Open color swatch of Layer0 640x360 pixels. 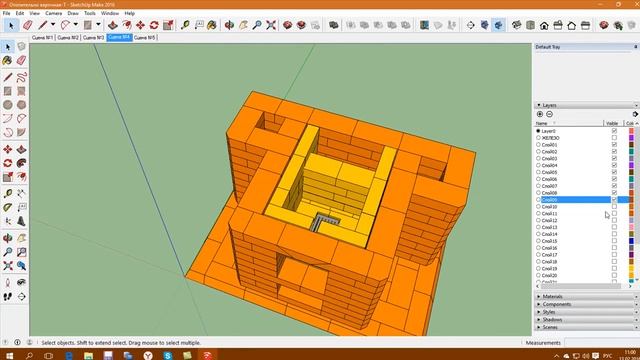(631, 131)
